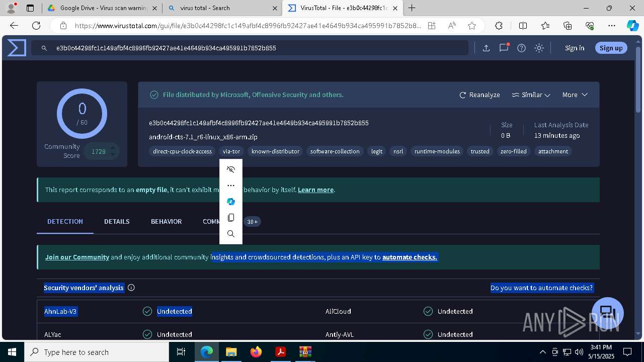Screen dimensions: 644x362
Task: Open Edge Collections icon
Action: (568, 26)
